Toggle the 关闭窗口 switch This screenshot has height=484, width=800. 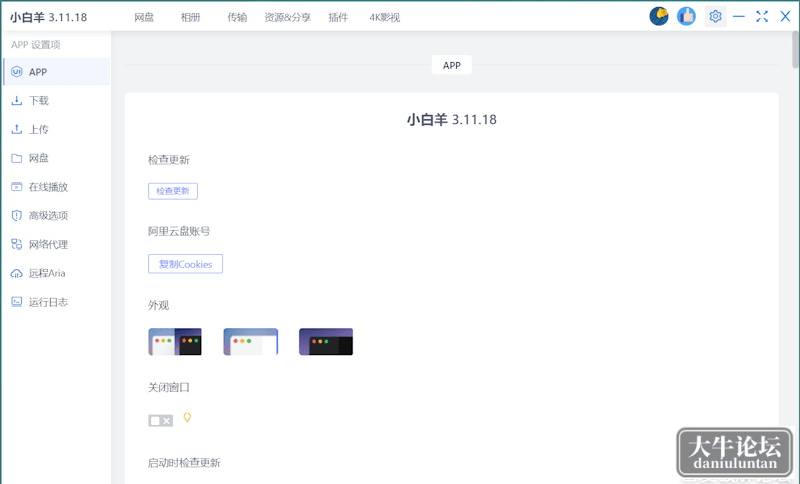[161, 421]
